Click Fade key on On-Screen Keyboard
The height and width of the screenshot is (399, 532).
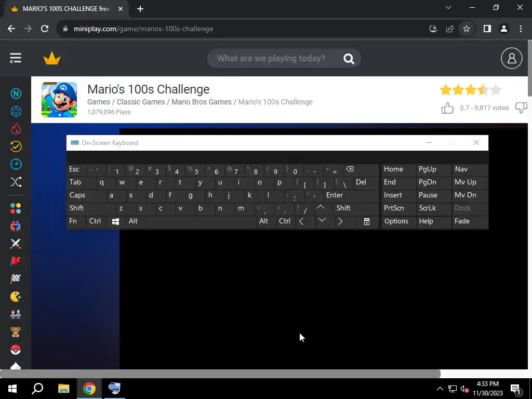tap(470, 221)
